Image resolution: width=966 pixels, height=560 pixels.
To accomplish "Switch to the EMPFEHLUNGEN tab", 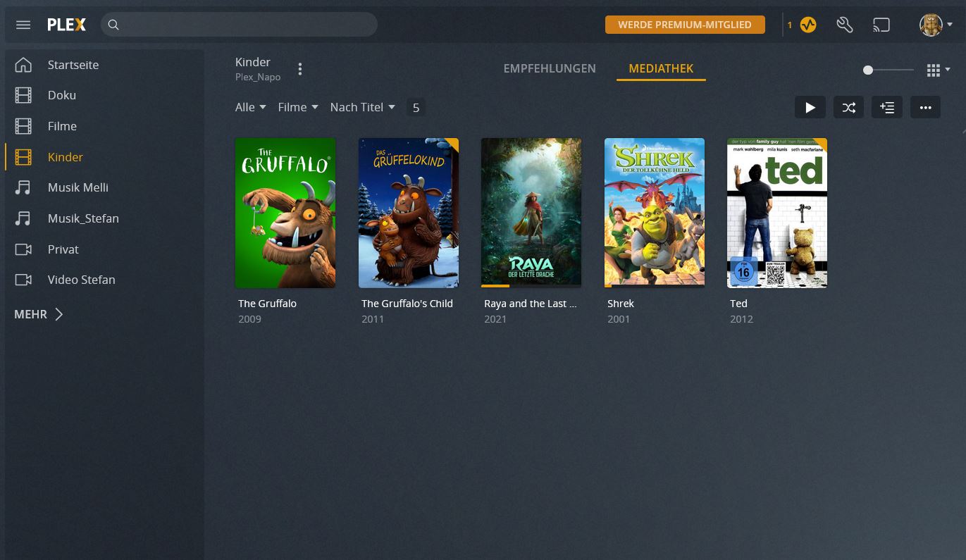I will 550,68.
